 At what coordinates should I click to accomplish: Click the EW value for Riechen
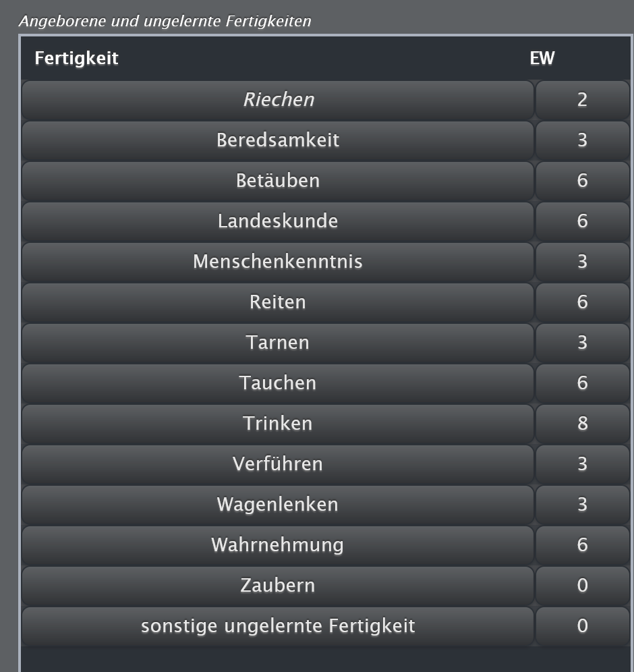(582, 100)
